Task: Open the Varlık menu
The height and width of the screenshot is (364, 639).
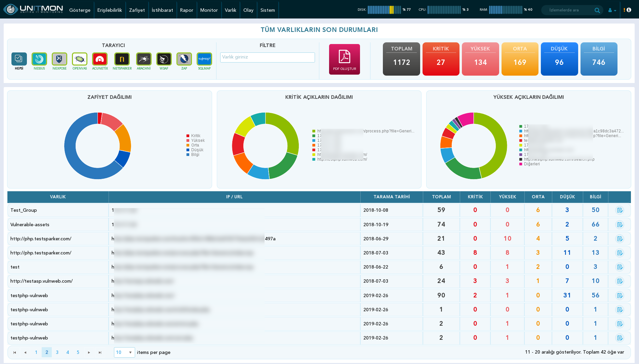Action: point(231,10)
